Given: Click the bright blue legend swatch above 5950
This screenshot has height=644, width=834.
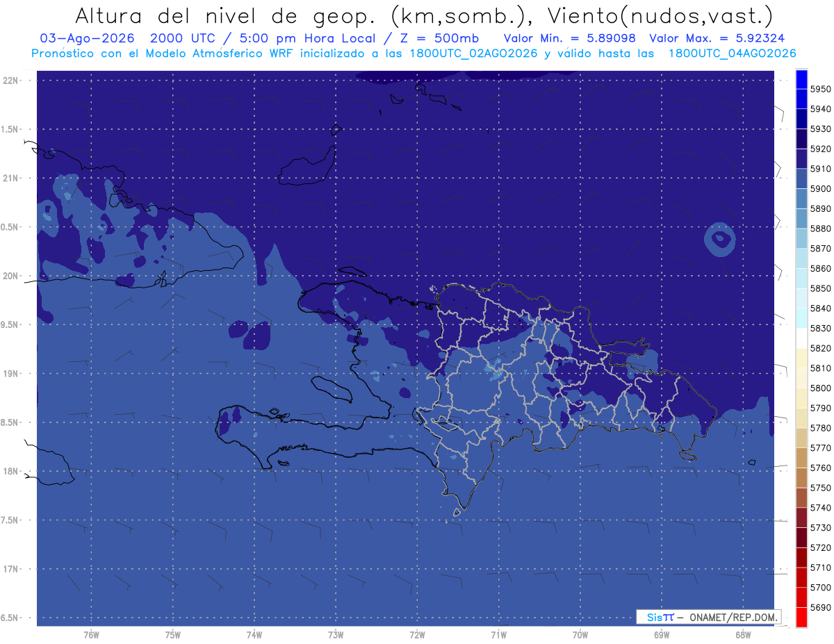Looking at the screenshot, I should [801, 79].
